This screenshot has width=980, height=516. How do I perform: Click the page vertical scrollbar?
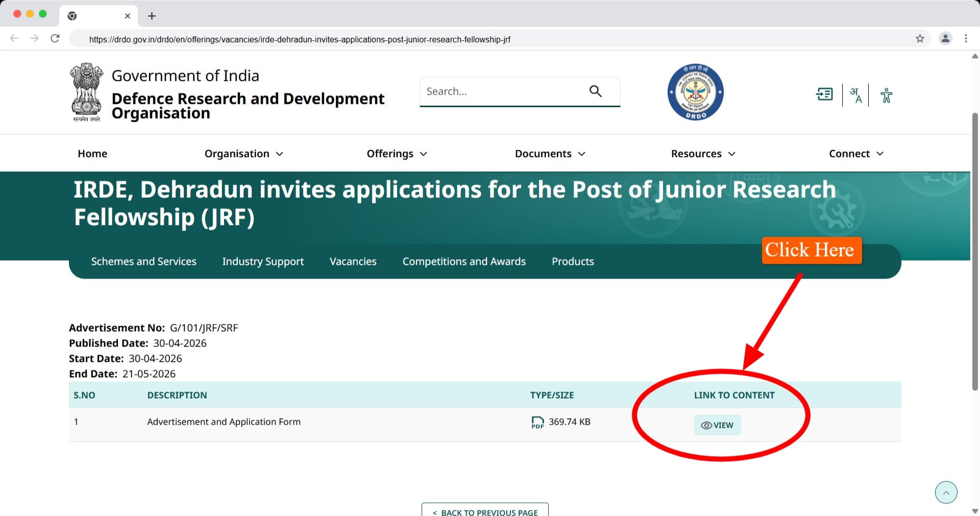(975, 251)
